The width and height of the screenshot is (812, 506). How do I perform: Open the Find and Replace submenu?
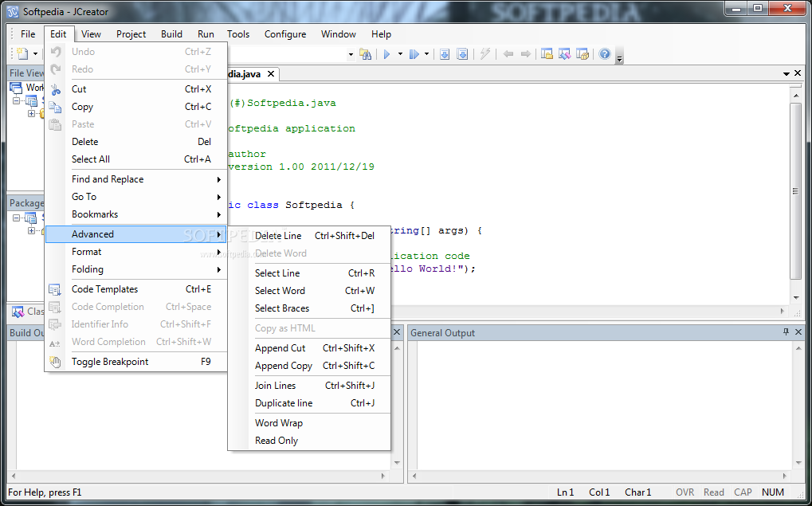click(x=136, y=179)
